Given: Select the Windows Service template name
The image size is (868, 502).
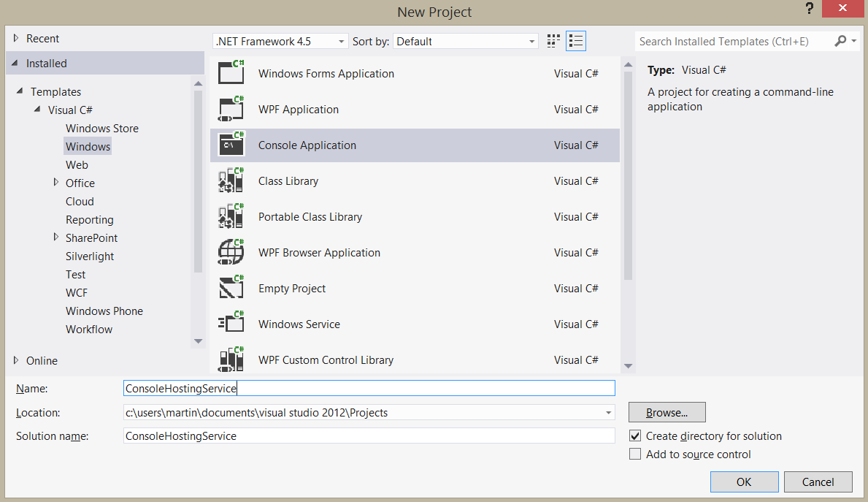Looking at the screenshot, I should pyautogui.click(x=299, y=324).
